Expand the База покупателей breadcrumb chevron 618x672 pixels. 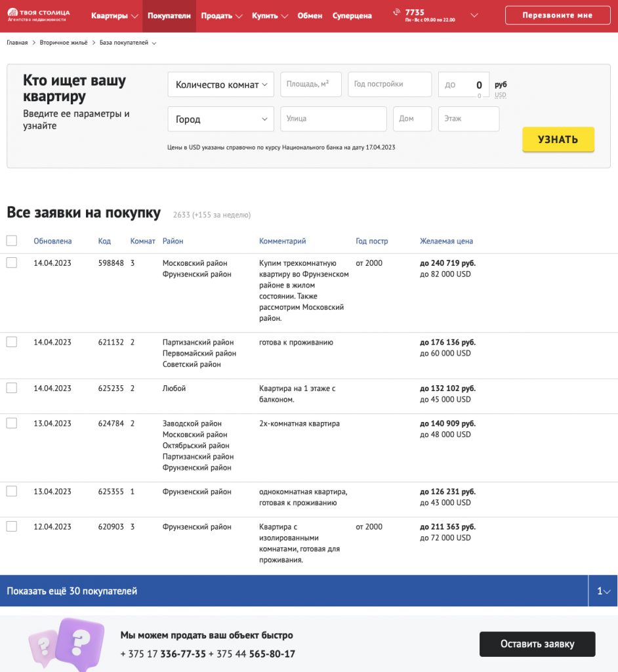click(154, 43)
